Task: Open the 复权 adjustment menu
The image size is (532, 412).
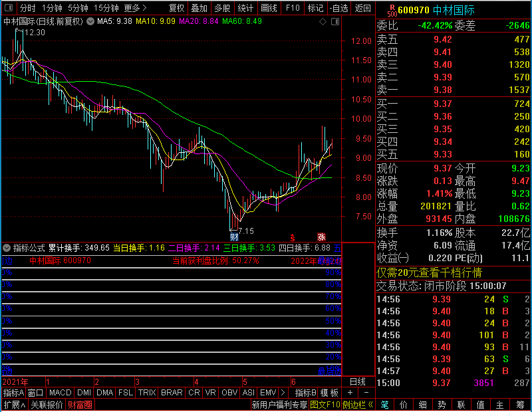Action: coord(176,8)
